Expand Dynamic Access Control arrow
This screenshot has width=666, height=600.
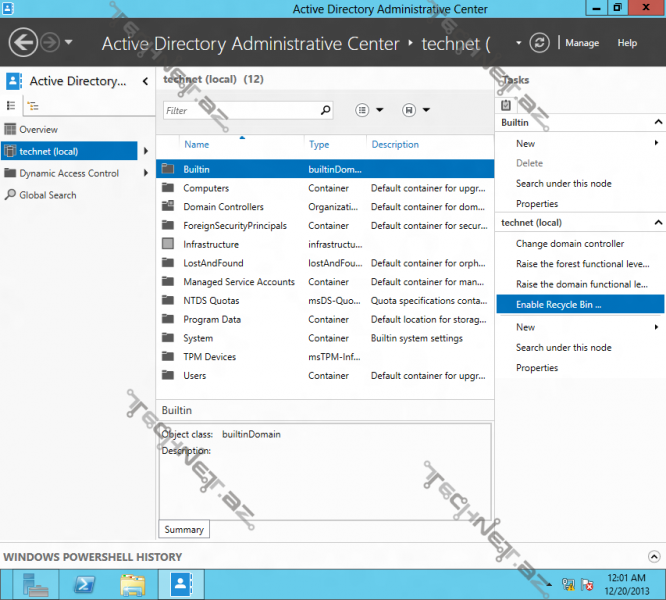pos(146,173)
